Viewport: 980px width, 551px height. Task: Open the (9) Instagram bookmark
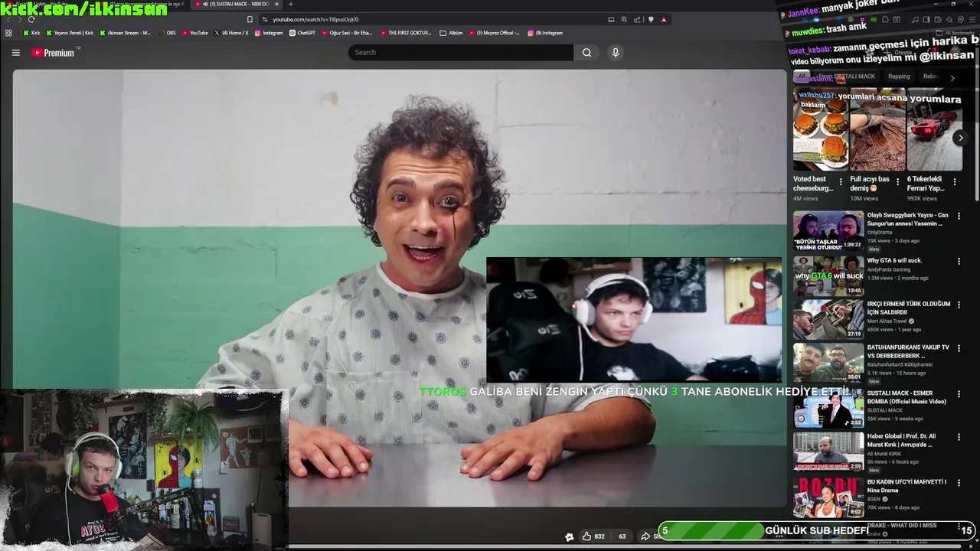pos(545,33)
